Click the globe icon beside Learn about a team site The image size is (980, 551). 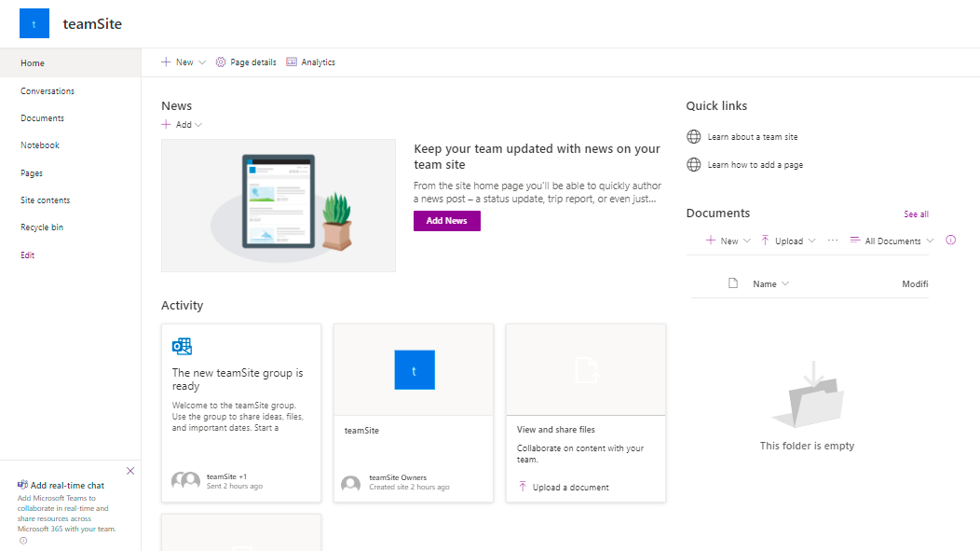[693, 137]
